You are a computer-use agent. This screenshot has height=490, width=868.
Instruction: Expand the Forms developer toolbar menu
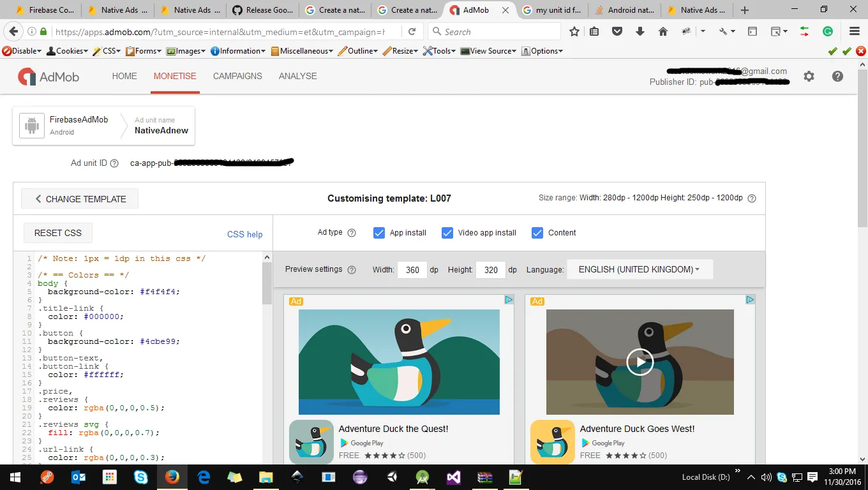pos(144,51)
